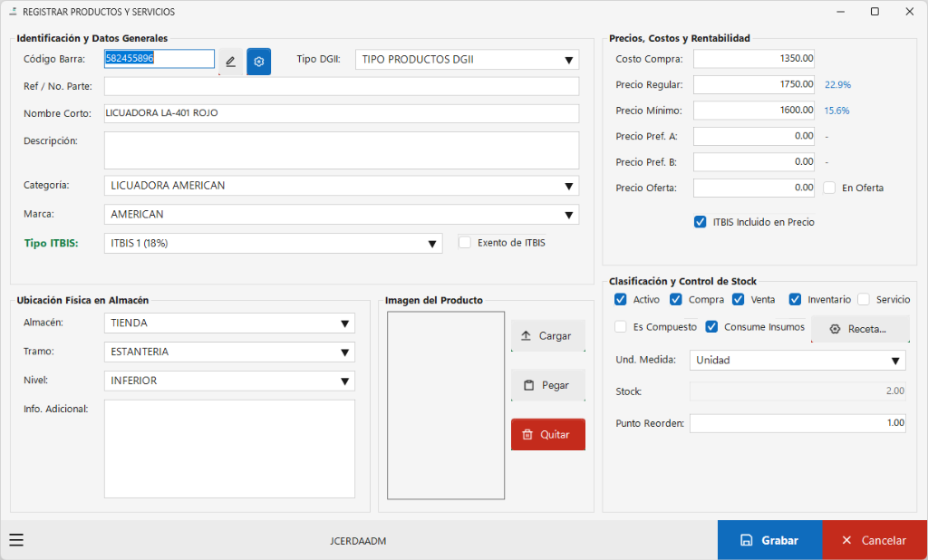Check the Servicio checkbox
Image resolution: width=928 pixels, height=560 pixels.
[x=864, y=300]
